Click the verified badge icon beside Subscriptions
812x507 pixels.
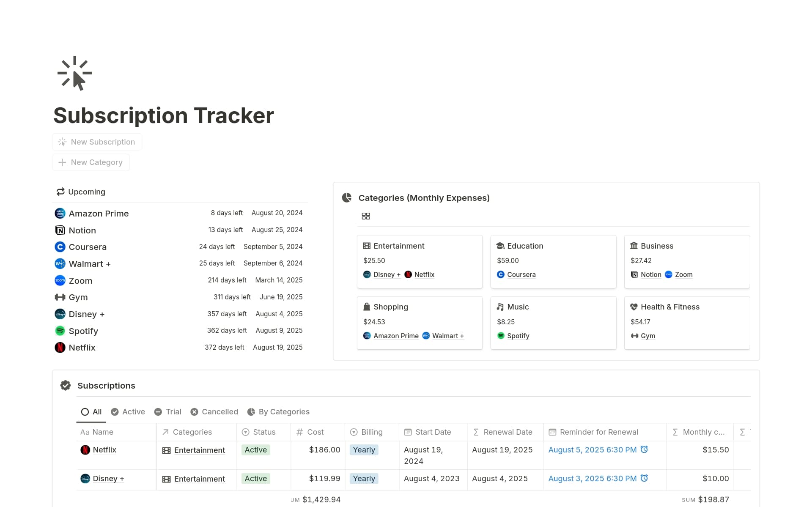66,385
